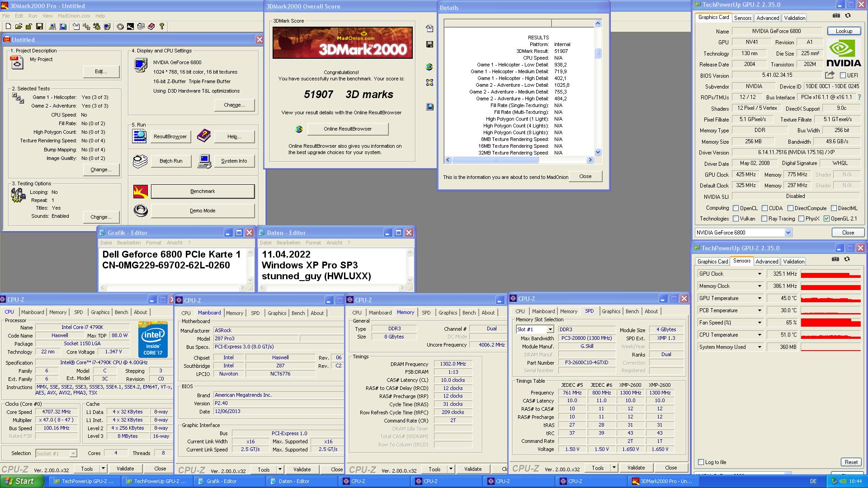
Task: Toggle the DirectCompute checkbox
Action: (790, 208)
